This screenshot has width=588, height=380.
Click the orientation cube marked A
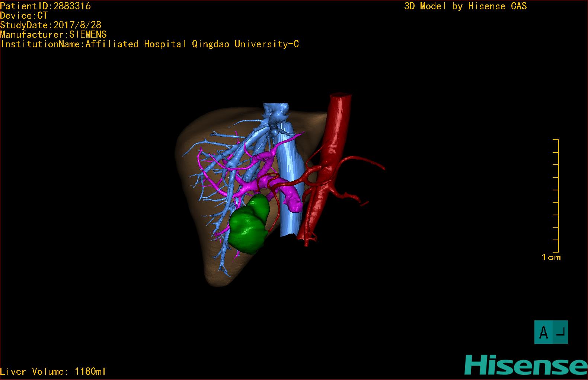point(551,332)
